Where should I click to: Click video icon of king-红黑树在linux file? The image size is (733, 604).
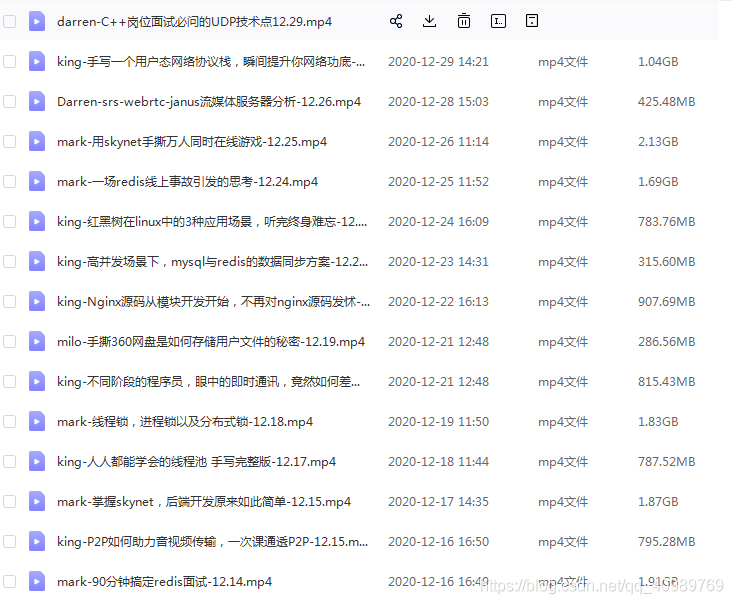tap(37, 221)
